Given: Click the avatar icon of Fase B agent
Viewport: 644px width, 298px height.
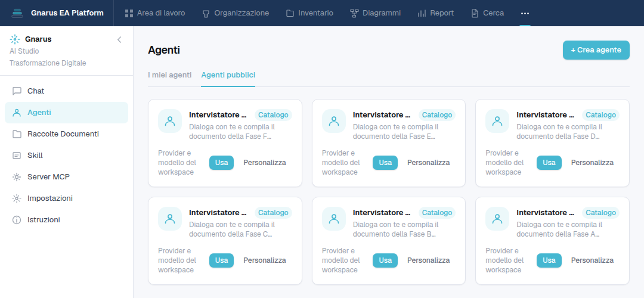Looking at the screenshot, I should (x=334, y=219).
